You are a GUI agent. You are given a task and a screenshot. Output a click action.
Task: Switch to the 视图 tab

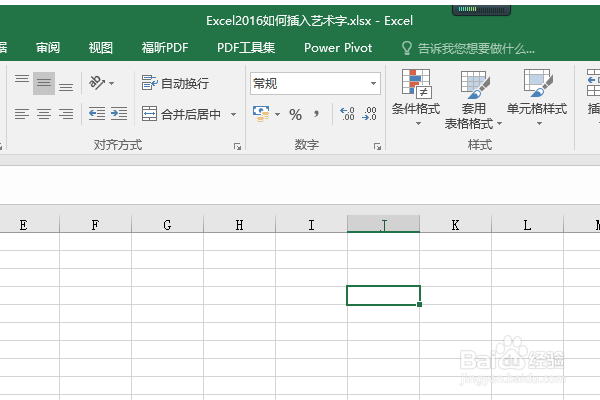(x=101, y=48)
